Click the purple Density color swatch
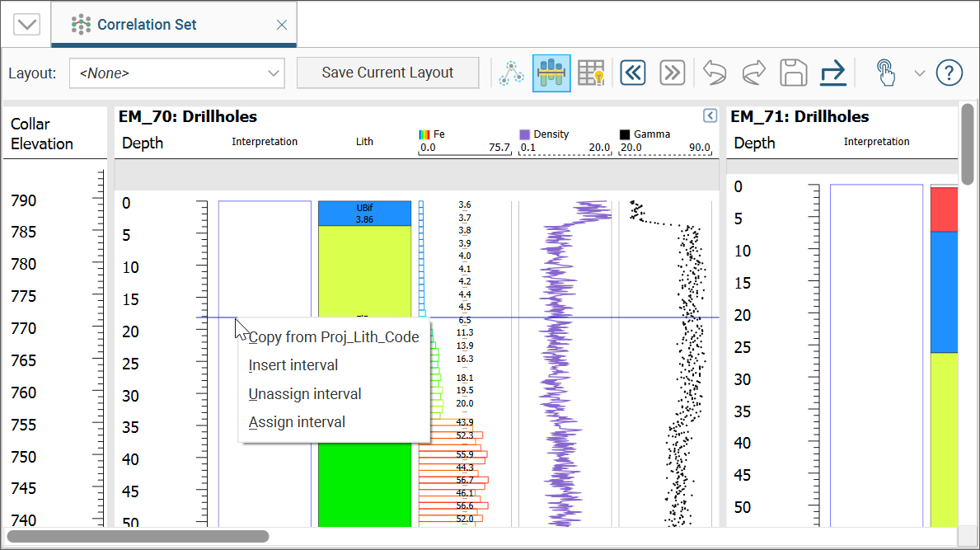Image resolution: width=980 pixels, height=550 pixels. pyautogui.click(x=524, y=134)
